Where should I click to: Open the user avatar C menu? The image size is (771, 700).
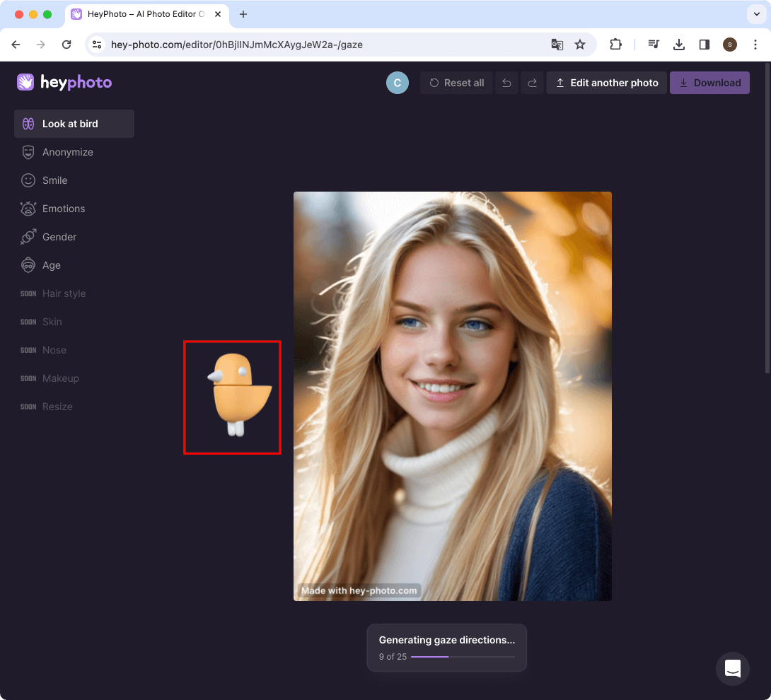[x=398, y=83]
